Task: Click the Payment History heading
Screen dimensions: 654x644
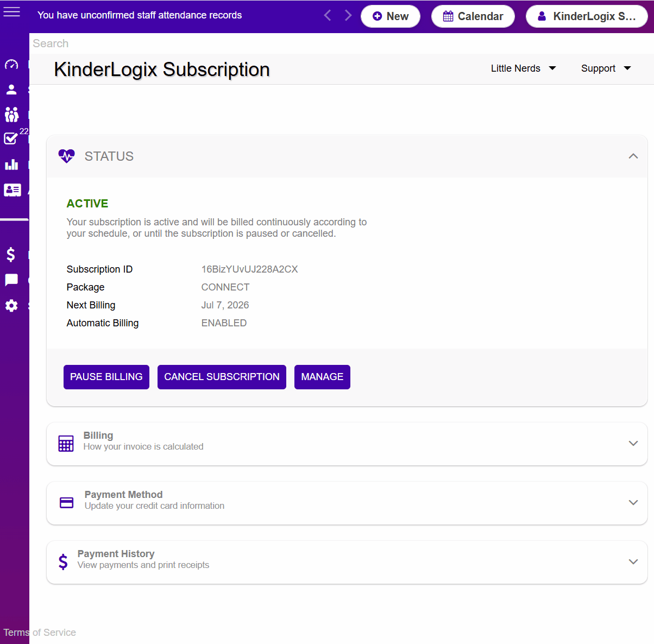Action: point(116,554)
